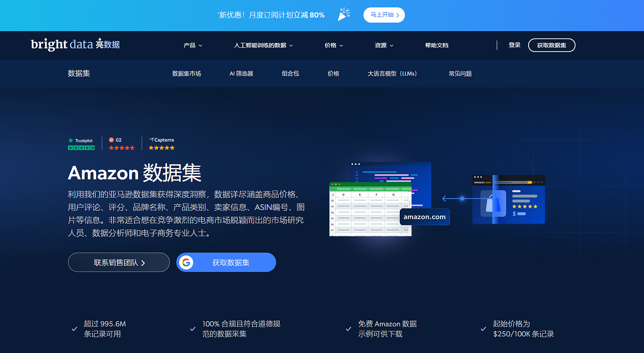Open the 常见问题 tab
Image resolution: width=644 pixels, height=353 pixels.
pyautogui.click(x=460, y=73)
